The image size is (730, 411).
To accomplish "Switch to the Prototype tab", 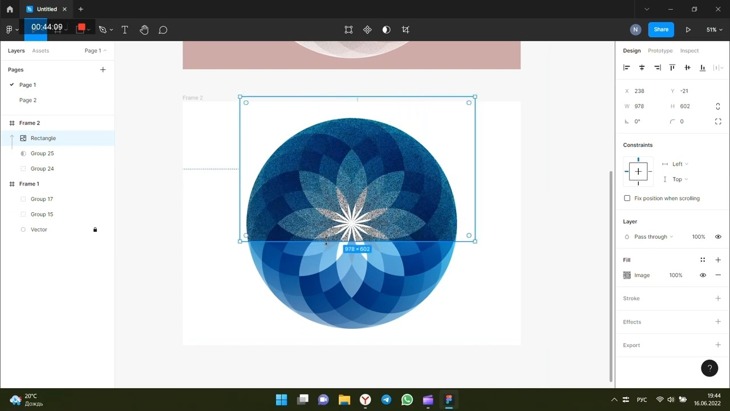I will (660, 51).
